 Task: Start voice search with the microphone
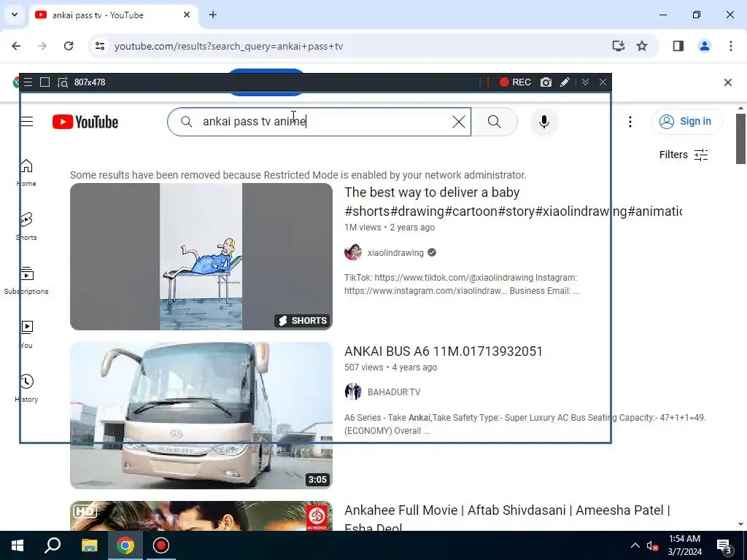coord(543,122)
